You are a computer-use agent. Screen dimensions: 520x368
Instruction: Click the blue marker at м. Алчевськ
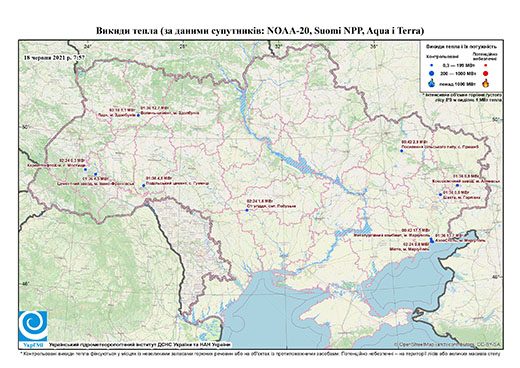click(457, 185)
